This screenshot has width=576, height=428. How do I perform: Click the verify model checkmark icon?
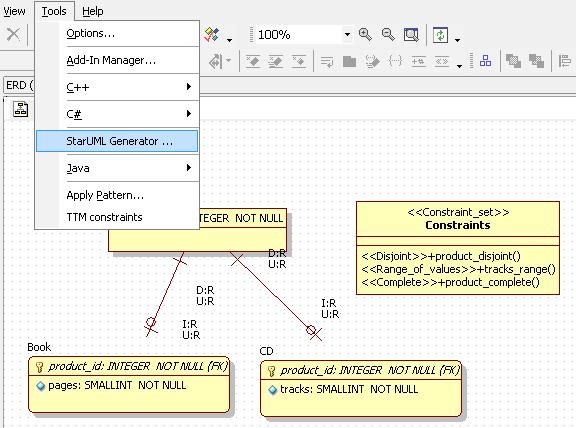tap(212, 35)
